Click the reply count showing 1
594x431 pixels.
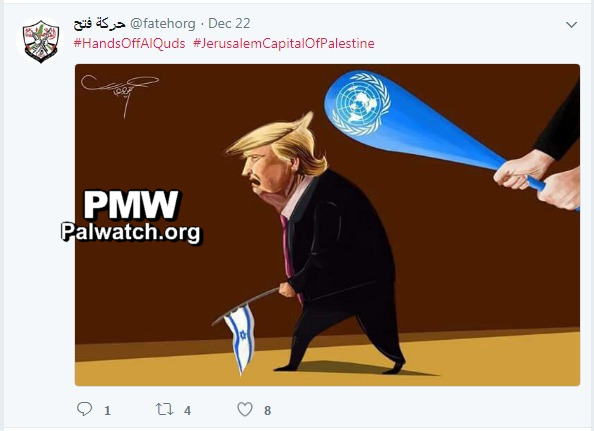(108, 411)
